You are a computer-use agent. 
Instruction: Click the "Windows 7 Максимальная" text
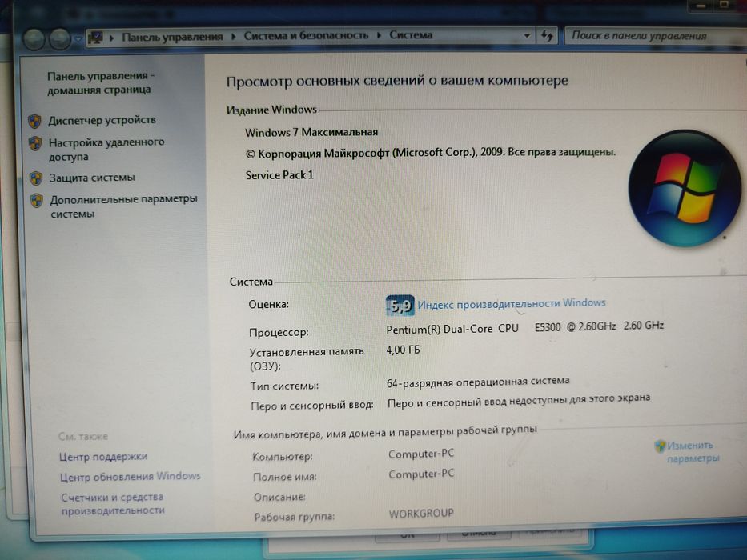tap(311, 132)
